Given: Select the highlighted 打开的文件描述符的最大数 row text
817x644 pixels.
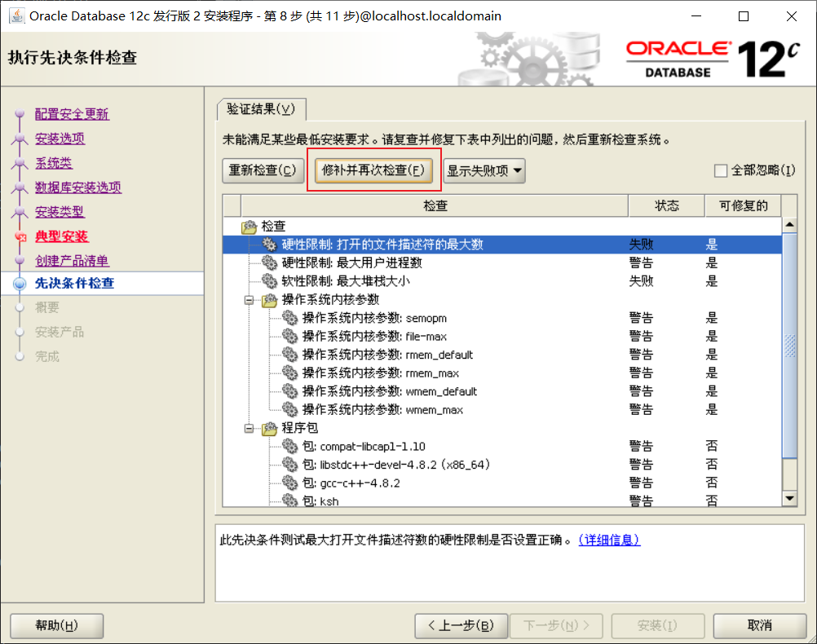Looking at the screenshot, I should click(x=382, y=245).
